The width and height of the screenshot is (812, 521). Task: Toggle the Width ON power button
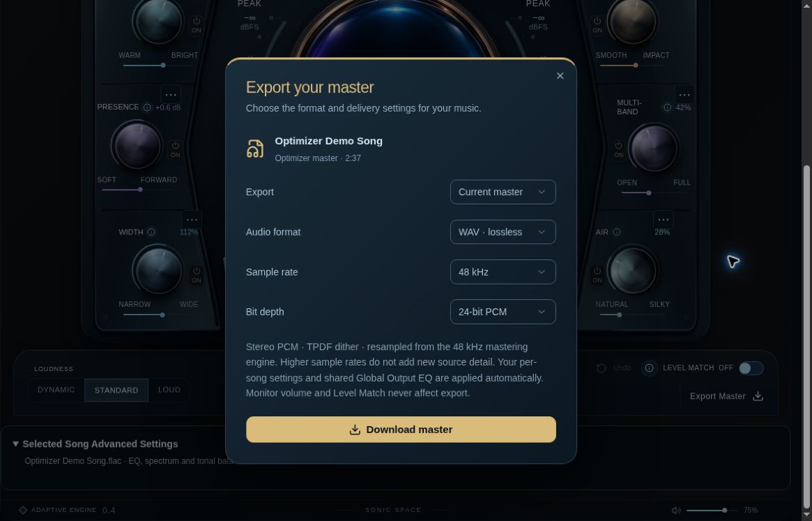tap(197, 275)
